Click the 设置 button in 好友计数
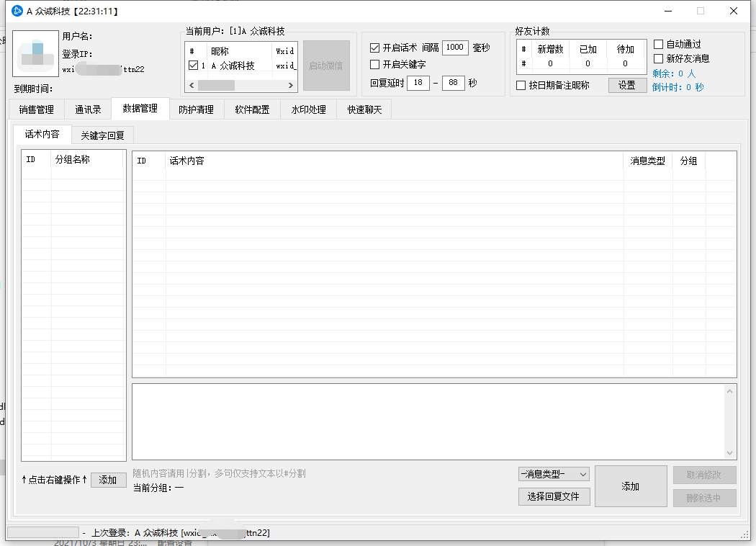 (x=627, y=86)
